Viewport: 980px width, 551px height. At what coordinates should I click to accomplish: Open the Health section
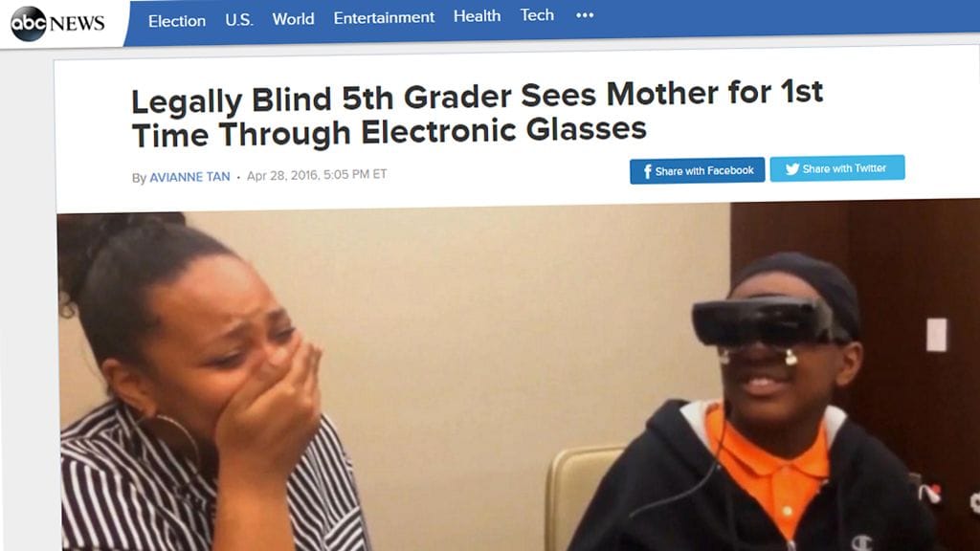coord(477,15)
